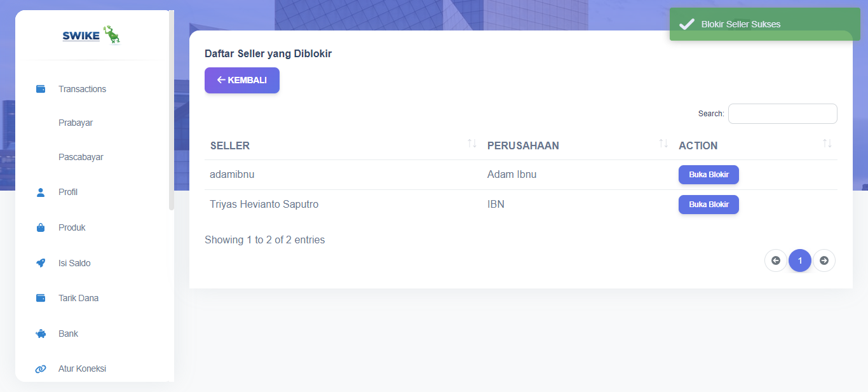Go to the next table page

(824, 260)
